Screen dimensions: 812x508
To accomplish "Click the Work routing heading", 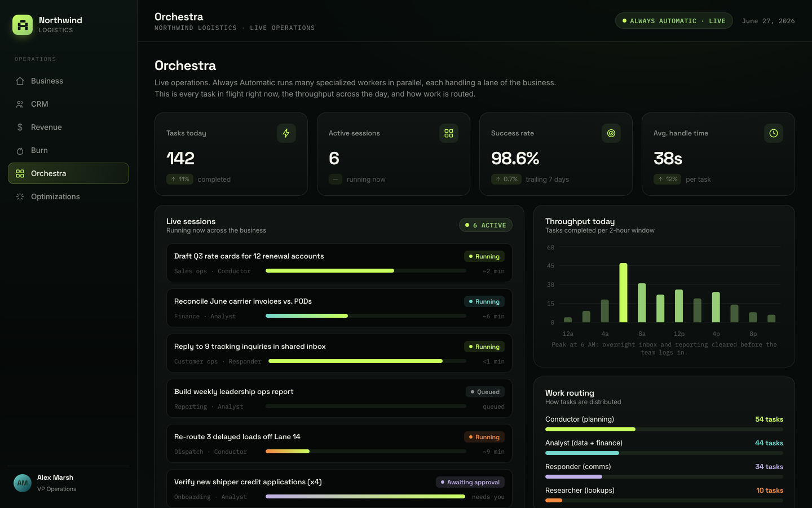I will pyautogui.click(x=570, y=393).
